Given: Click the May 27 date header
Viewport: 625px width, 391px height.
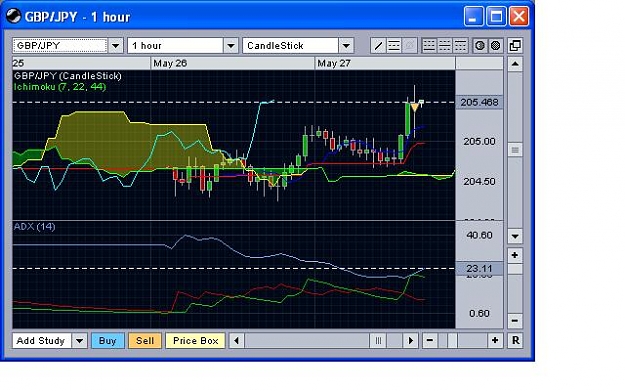Looking at the screenshot, I should 334,63.
